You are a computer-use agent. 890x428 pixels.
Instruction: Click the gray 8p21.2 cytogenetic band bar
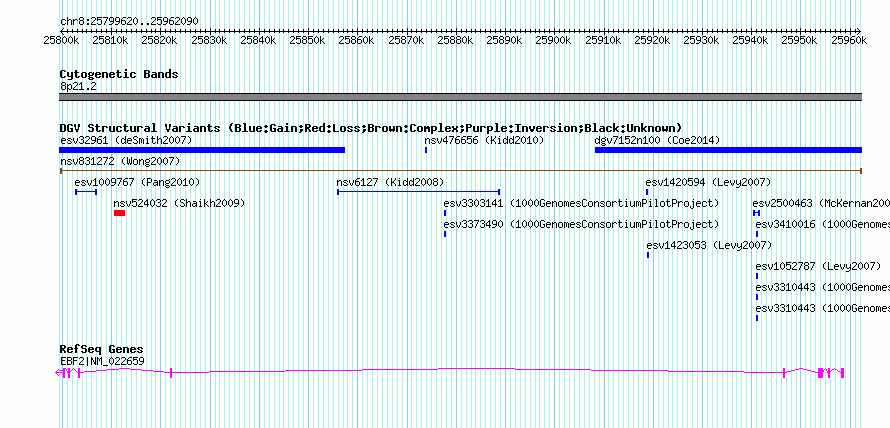click(460, 97)
